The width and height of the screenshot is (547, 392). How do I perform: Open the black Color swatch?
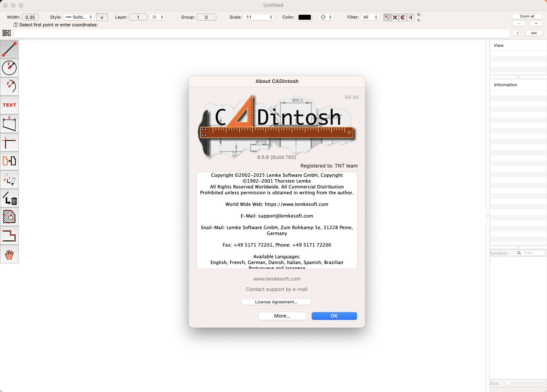(305, 17)
